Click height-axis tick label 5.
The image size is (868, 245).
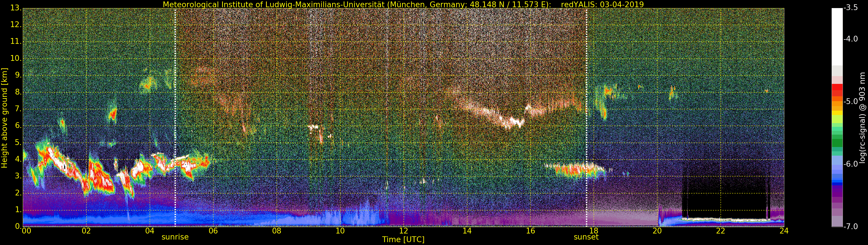(x=18, y=142)
